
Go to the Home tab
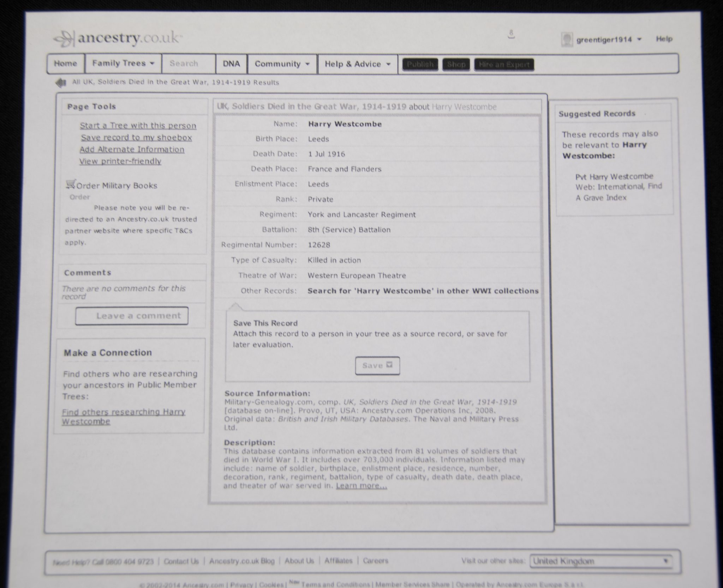pyautogui.click(x=65, y=63)
